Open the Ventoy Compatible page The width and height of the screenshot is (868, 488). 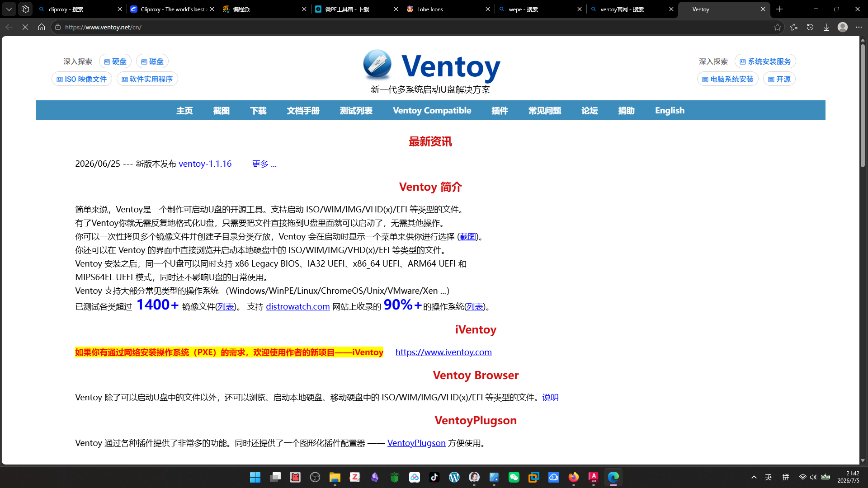432,111
